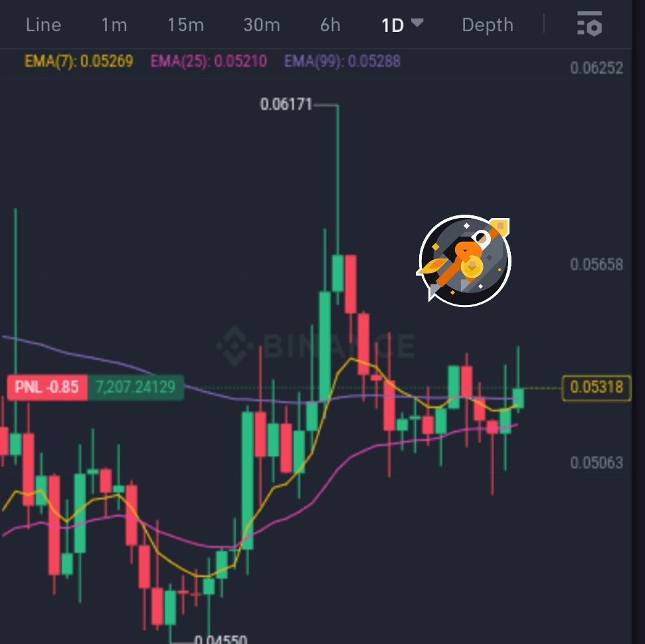This screenshot has height=644, width=645.
Task: Select the red PNL -0.85 tag
Action: (47, 387)
